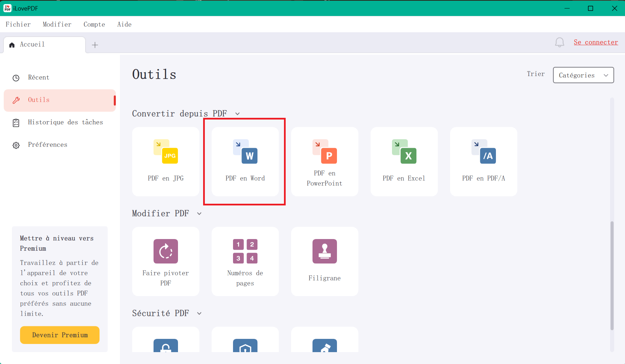625x364 pixels.
Task: Maximize the iLovePDF window
Action: tap(591, 8)
